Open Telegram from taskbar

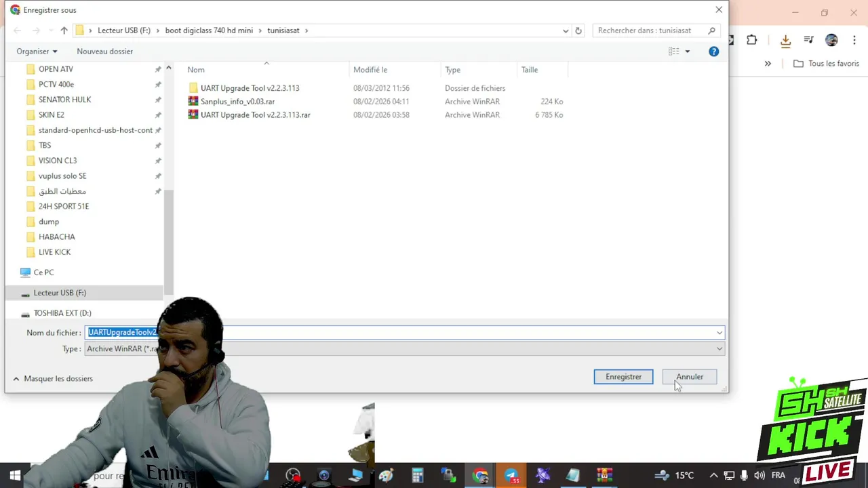coord(511,476)
